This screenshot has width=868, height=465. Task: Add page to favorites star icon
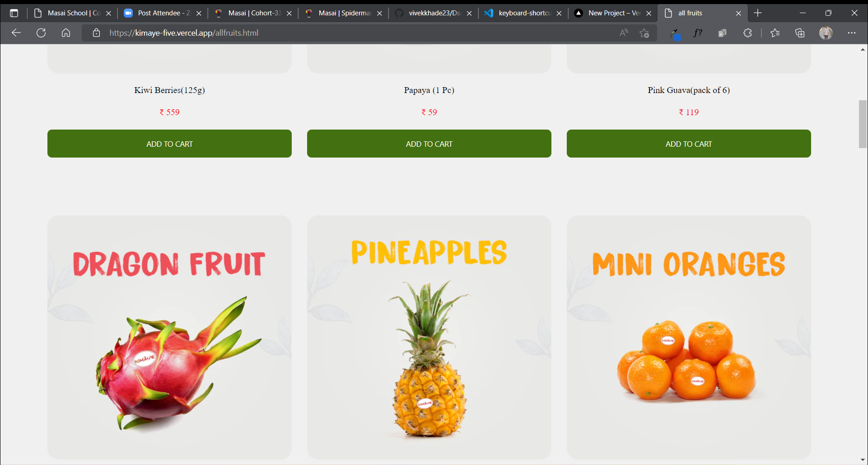[x=644, y=33]
